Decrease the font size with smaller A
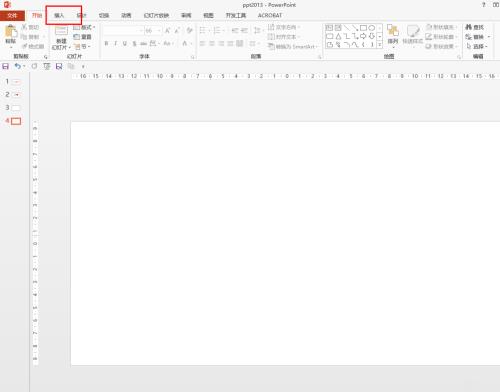Image resolution: width=500 pixels, height=392 pixels. [x=177, y=31]
